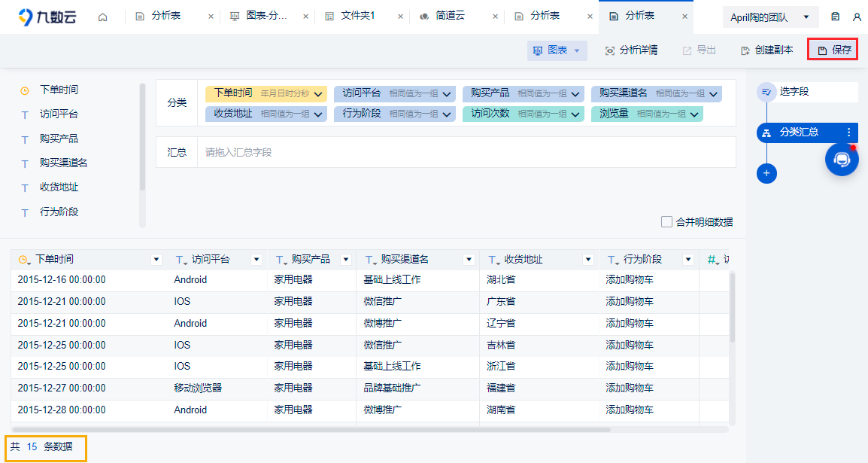Screen dimensions: 868x463
Task: Click the 导出 button
Action: (700, 50)
